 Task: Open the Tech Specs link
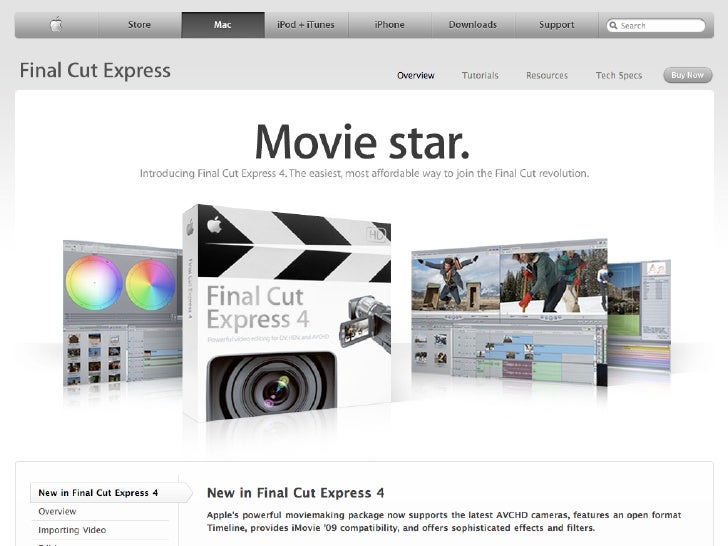619,75
